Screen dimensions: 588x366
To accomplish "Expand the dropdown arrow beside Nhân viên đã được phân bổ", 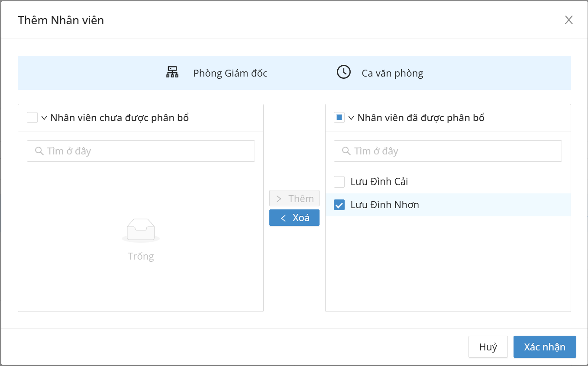I will click(x=351, y=118).
